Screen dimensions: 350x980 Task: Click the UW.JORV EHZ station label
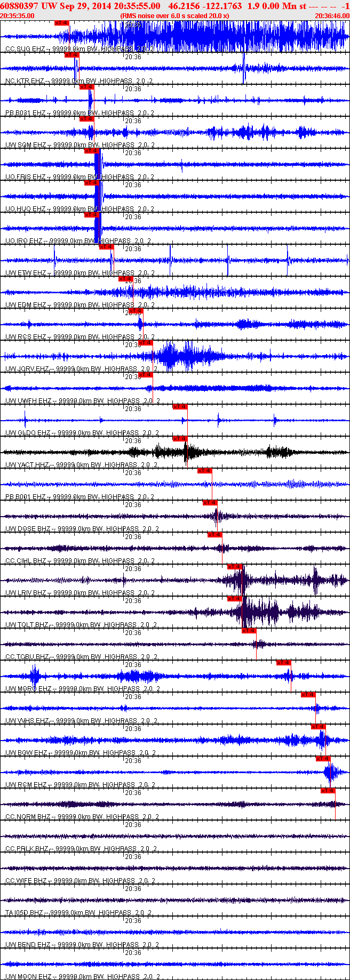pos(27,369)
